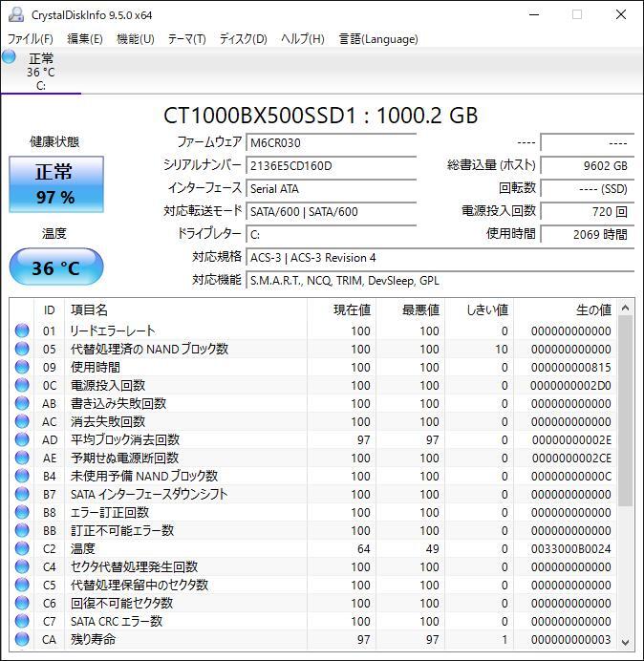Click the blue status orb for drive C:
The image size is (644, 661).
point(9,57)
